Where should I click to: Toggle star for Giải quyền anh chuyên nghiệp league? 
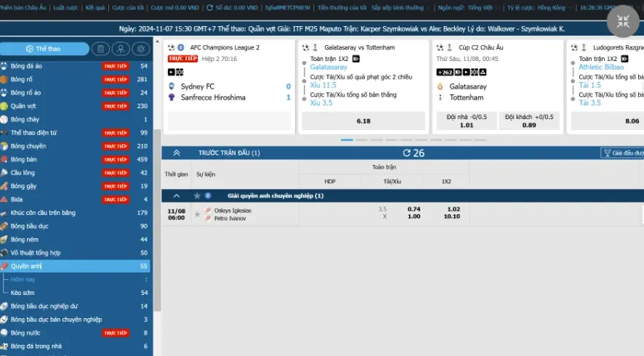(x=197, y=196)
